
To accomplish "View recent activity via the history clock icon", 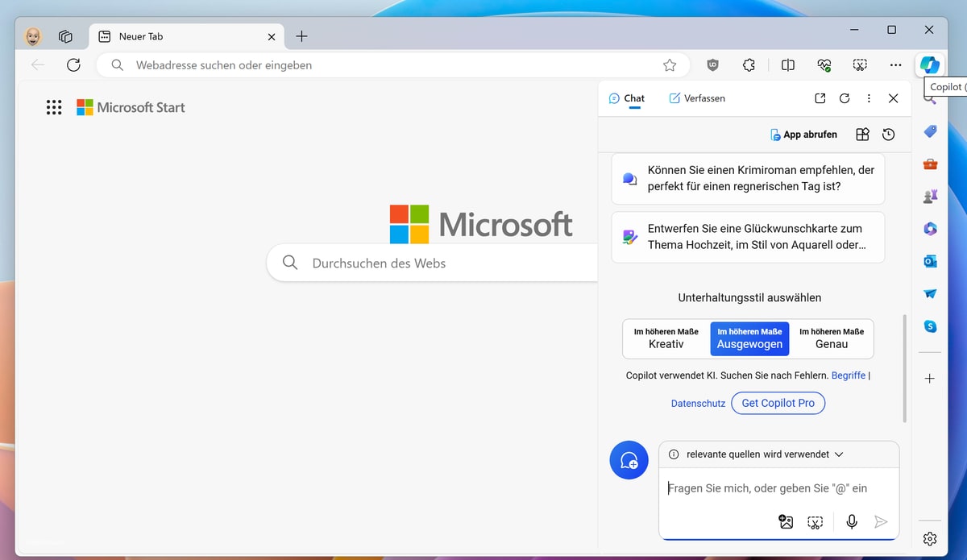I will click(888, 134).
